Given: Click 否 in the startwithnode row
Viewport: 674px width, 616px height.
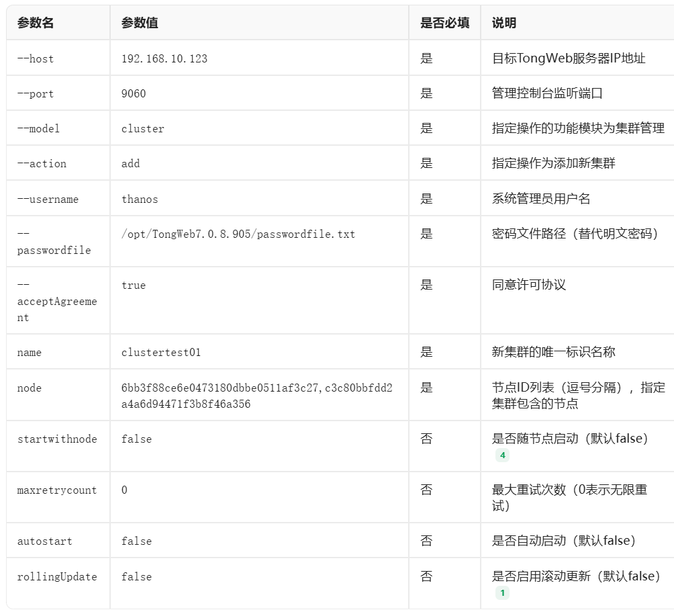Looking at the screenshot, I should pos(426,439).
